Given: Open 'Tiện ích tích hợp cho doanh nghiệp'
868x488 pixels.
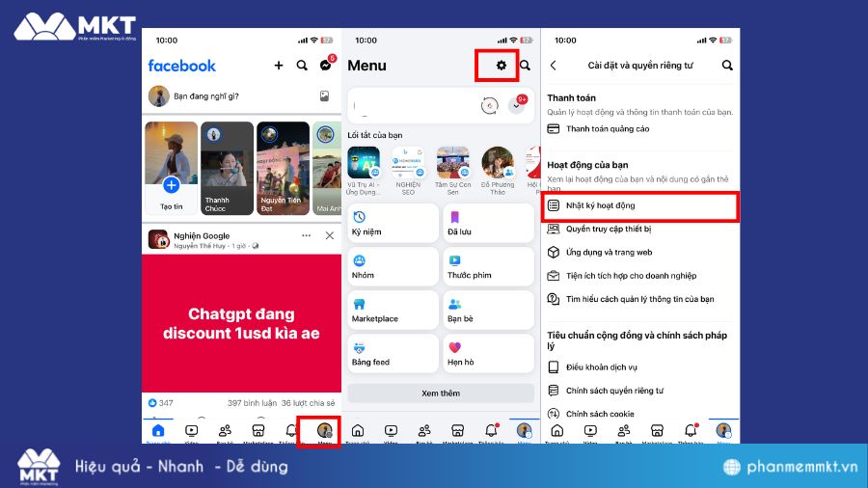Looking at the screenshot, I should [640, 276].
